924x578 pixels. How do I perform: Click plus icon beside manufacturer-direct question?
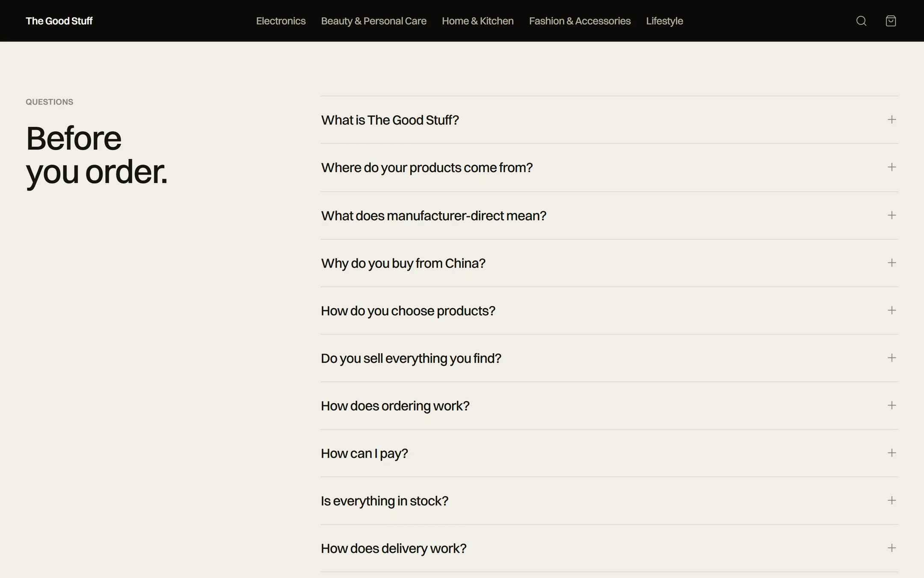(891, 215)
